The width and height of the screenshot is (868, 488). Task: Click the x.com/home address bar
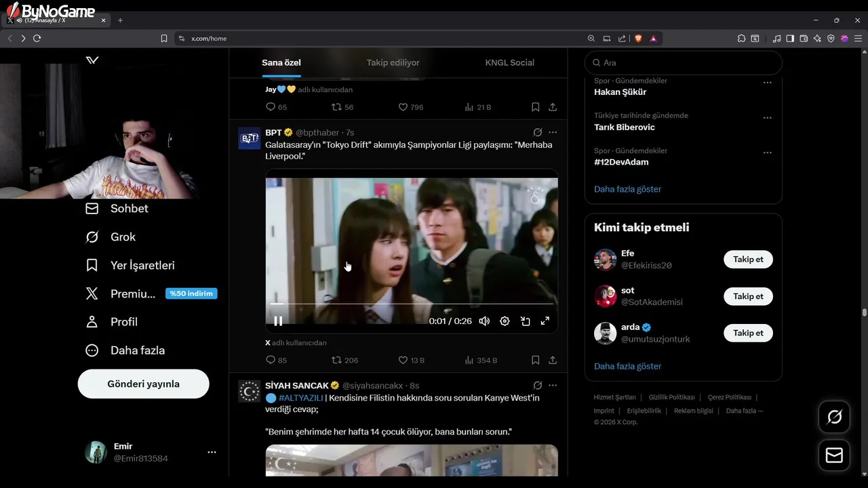[x=380, y=39]
